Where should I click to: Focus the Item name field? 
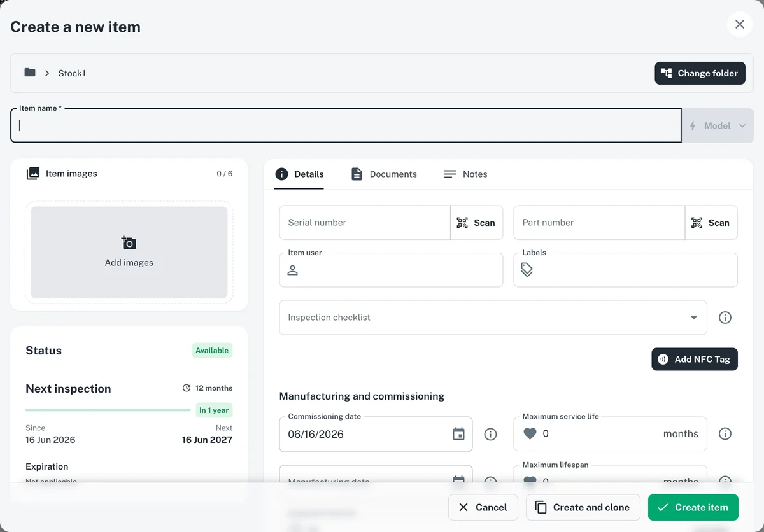346,125
